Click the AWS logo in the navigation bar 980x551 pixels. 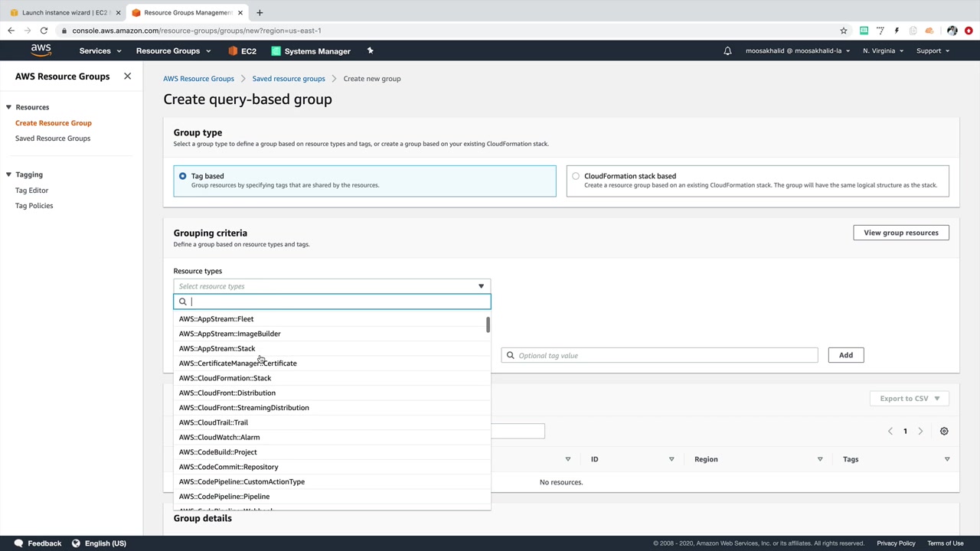point(41,51)
